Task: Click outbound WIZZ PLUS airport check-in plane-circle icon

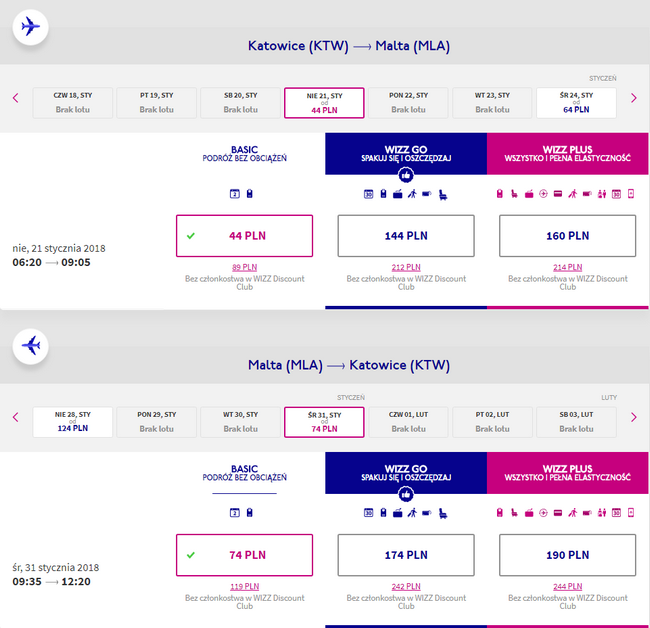Action: tap(543, 194)
